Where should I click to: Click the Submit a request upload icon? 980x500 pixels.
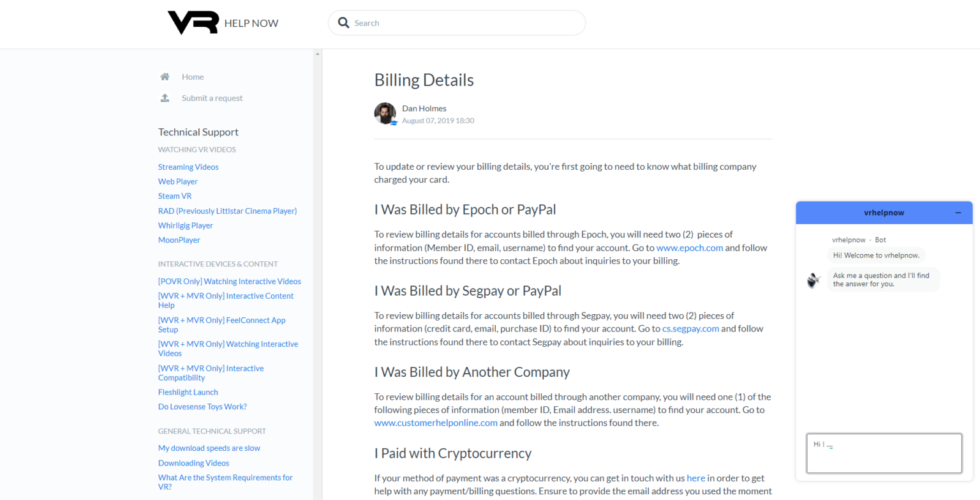point(165,98)
